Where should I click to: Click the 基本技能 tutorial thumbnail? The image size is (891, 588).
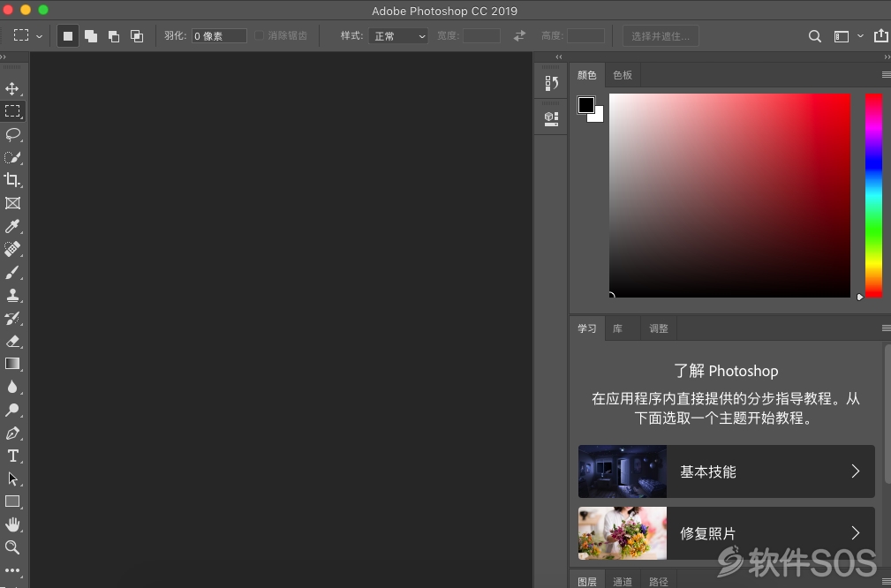623,471
